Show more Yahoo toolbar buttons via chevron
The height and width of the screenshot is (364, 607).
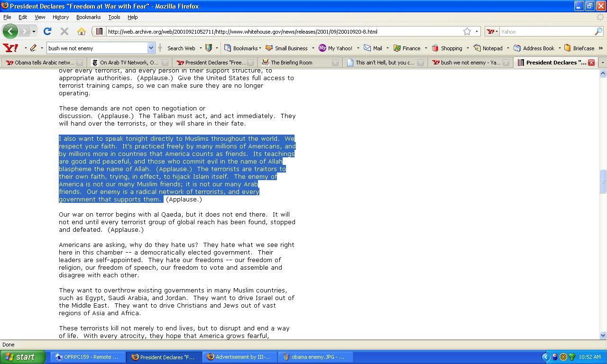pos(601,48)
